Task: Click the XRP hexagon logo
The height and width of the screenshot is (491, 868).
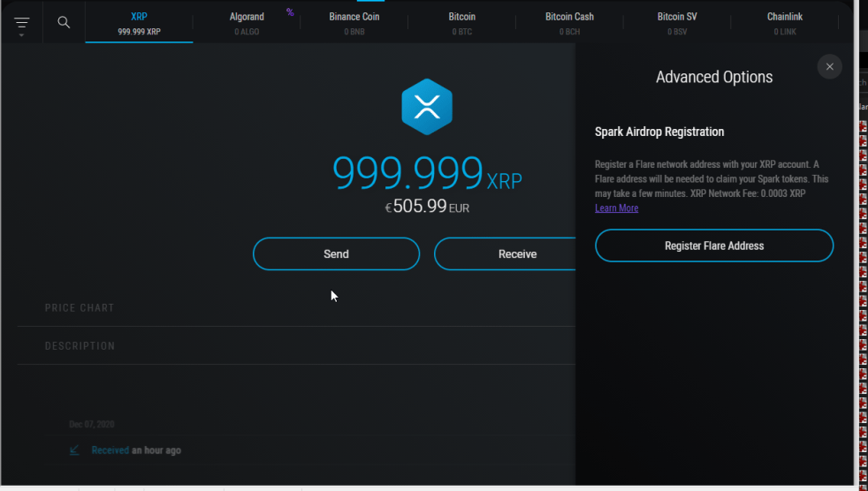Action: pos(427,107)
